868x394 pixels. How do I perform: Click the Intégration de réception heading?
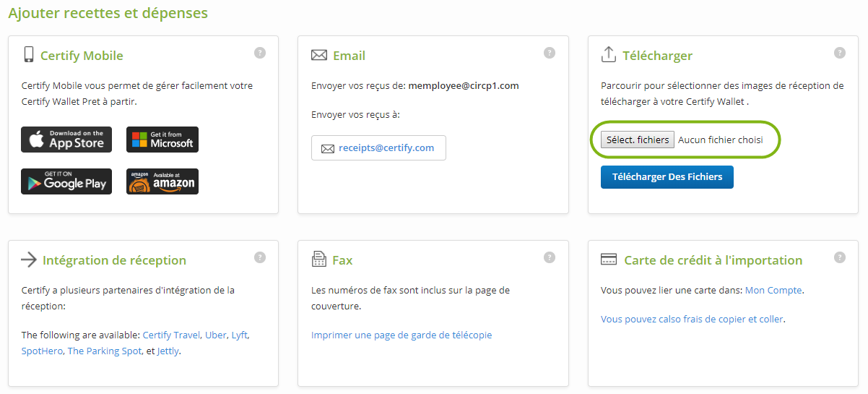[114, 260]
